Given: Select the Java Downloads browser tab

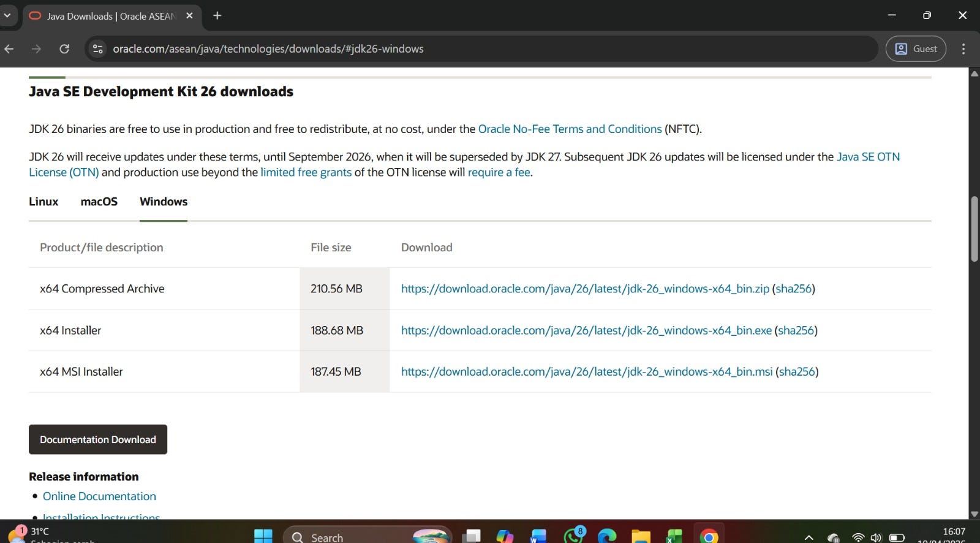Looking at the screenshot, I should [x=111, y=16].
